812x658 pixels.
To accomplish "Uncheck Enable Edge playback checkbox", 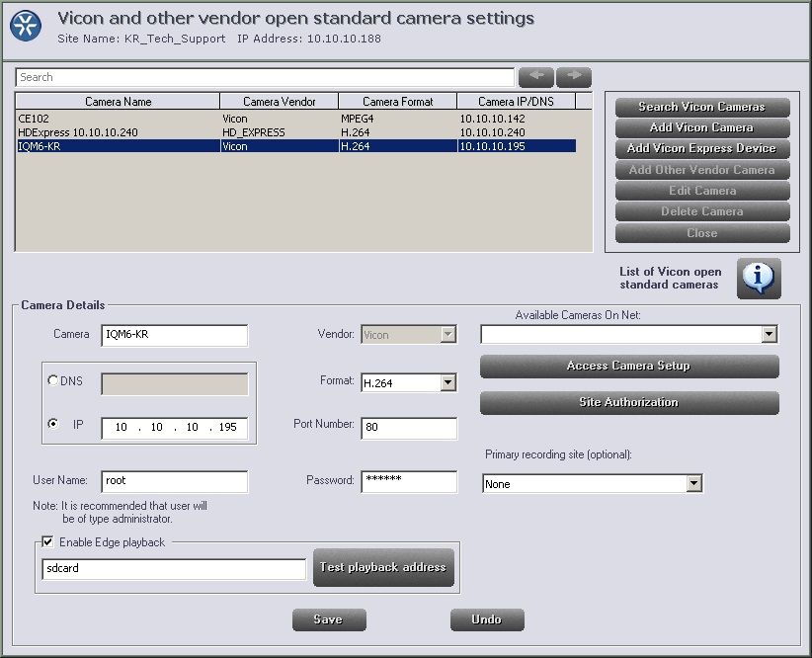I will click(x=47, y=541).
